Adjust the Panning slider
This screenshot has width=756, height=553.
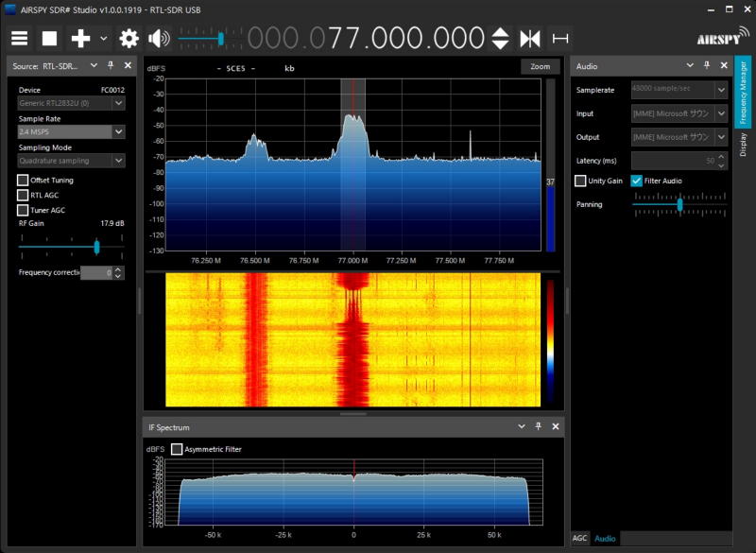679,204
